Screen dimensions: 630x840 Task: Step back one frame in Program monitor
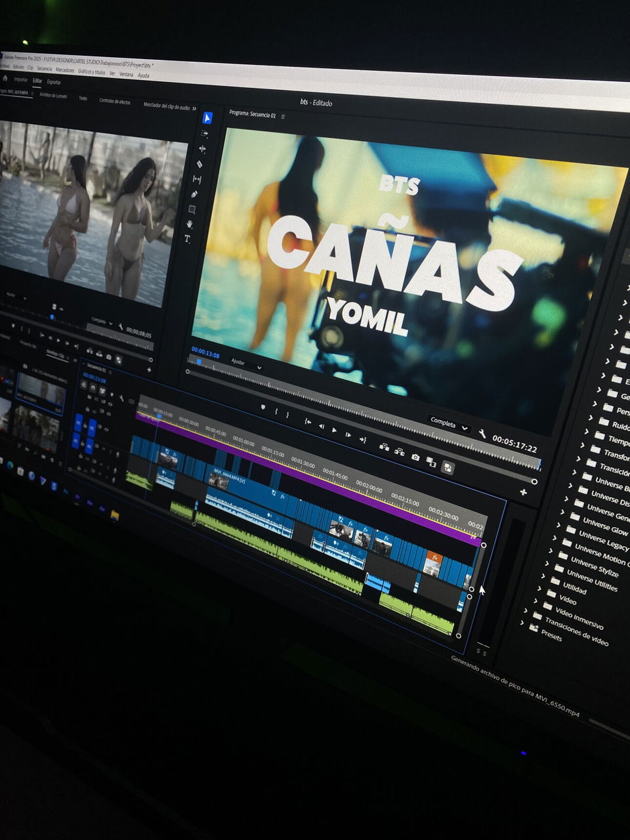(x=322, y=426)
